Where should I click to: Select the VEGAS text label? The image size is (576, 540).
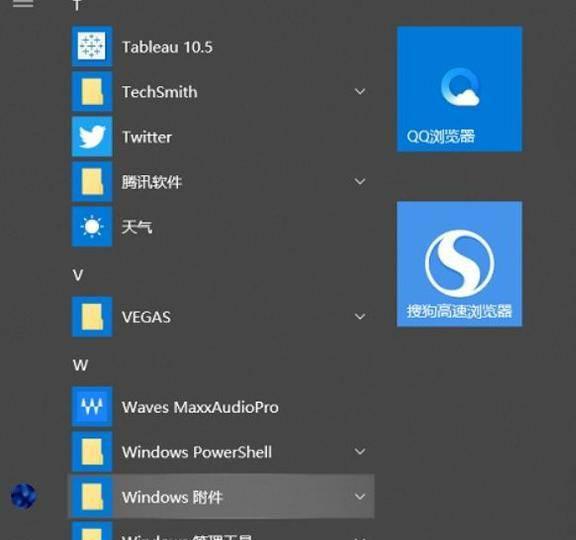click(146, 317)
